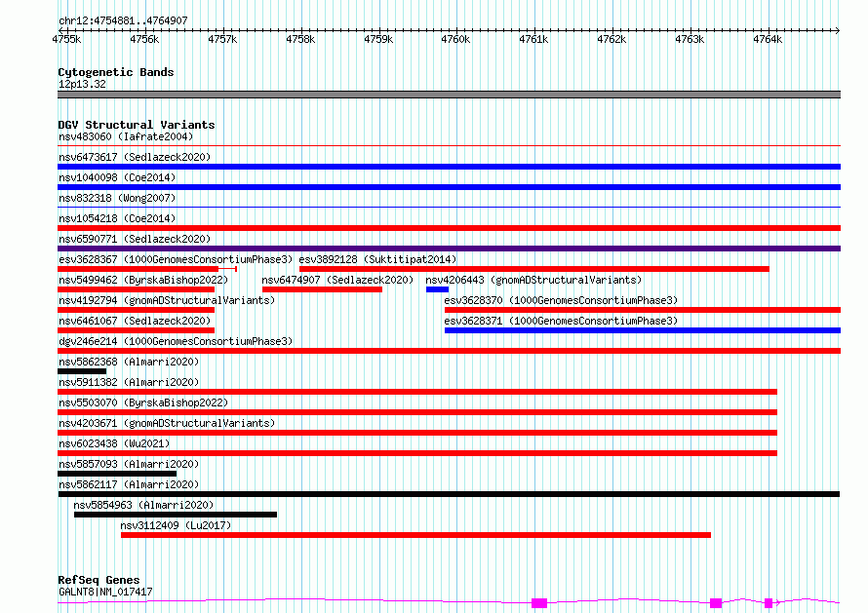Click the GALNT8|NM_017417 gene label
Screen dimensions: 868x613
(x=105, y=592)
